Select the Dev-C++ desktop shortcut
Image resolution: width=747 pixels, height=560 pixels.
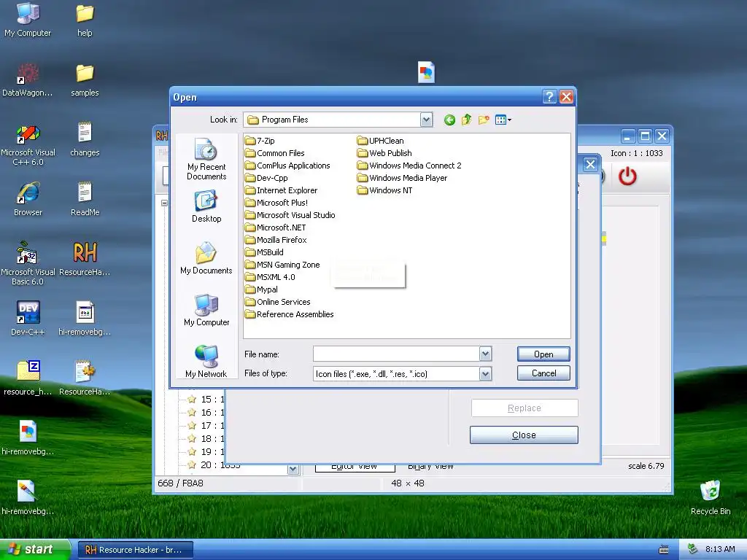(x=28, y=318)
